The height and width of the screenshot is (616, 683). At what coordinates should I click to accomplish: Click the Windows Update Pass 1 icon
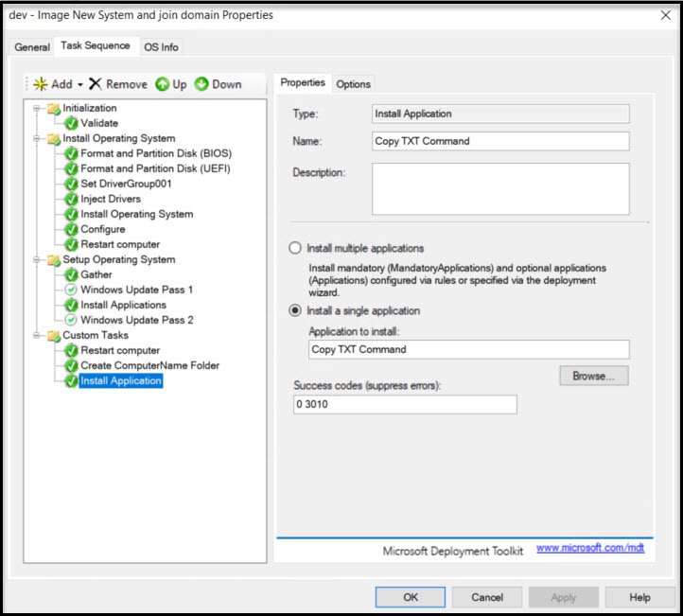point(72,290)
